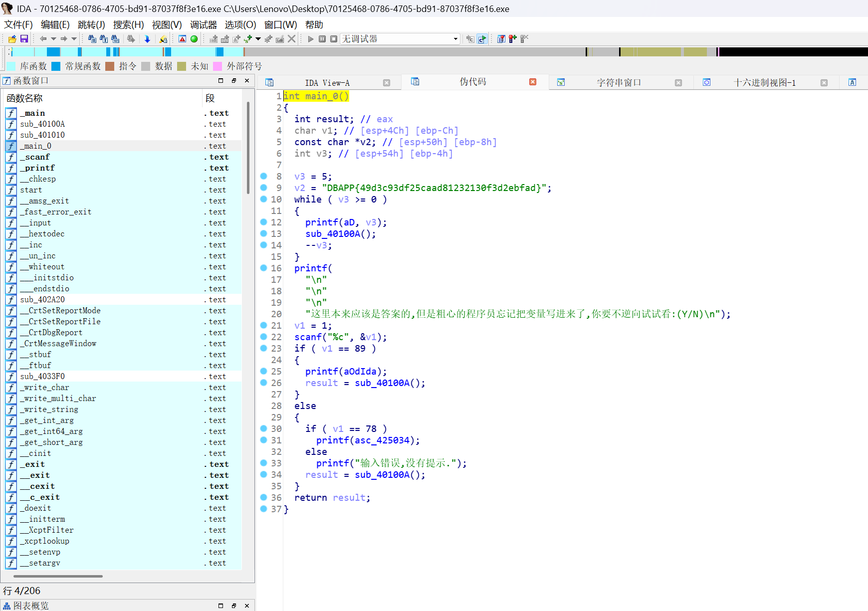Click the green circle toolbar icon

194,39
